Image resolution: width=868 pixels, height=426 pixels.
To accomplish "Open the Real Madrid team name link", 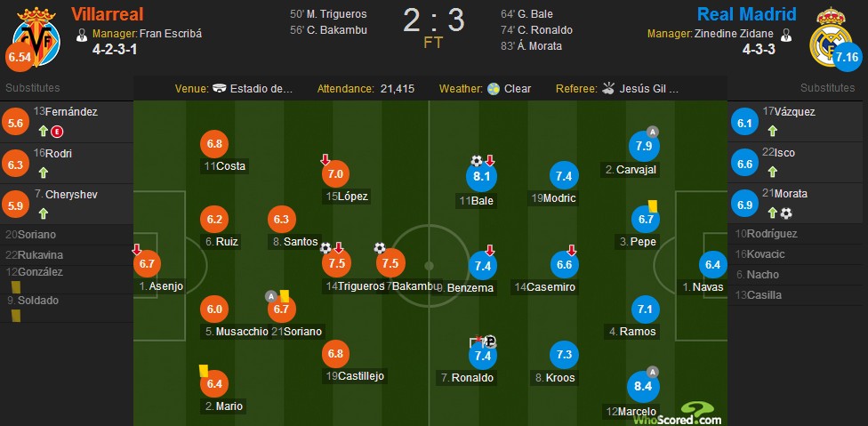I will point(746,14).
